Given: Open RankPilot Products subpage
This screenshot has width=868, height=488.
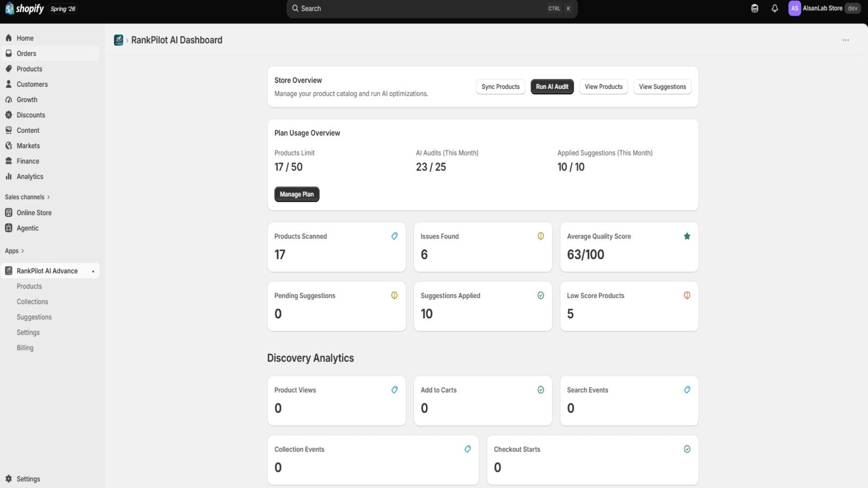Looking at the screenshot, I should (x=29, y=286).
